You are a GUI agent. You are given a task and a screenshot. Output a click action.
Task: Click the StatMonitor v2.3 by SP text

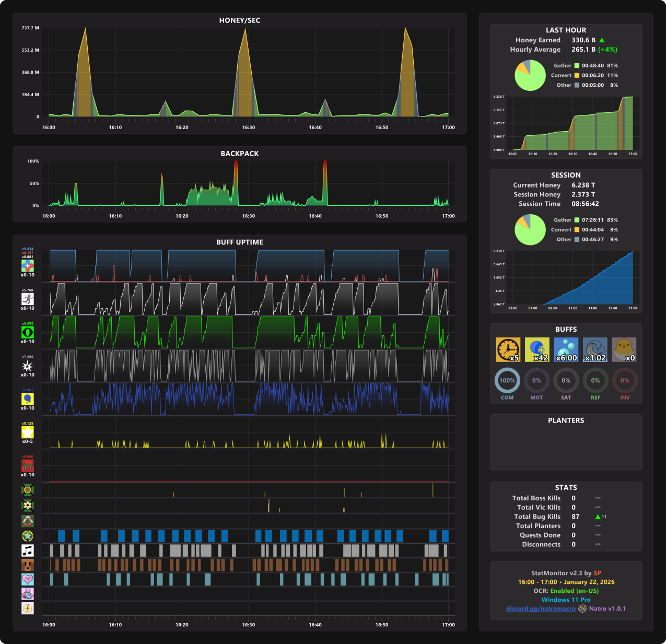coord(566,573)
